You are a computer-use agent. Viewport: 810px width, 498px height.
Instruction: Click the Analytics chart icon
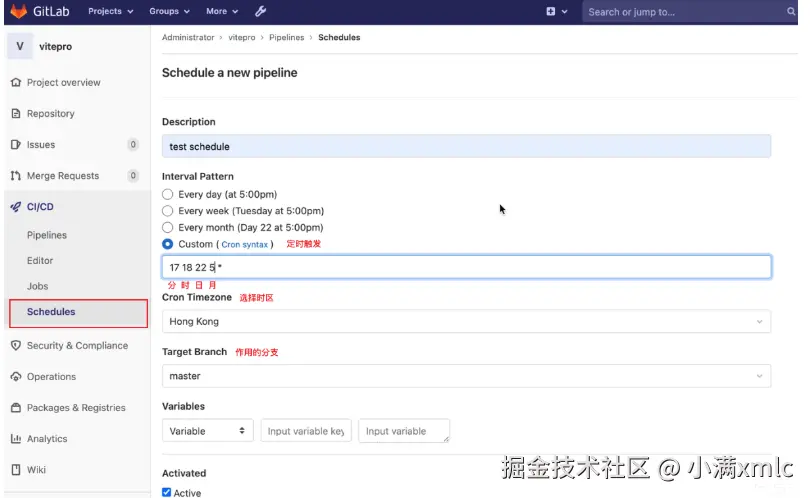[16, 439]
